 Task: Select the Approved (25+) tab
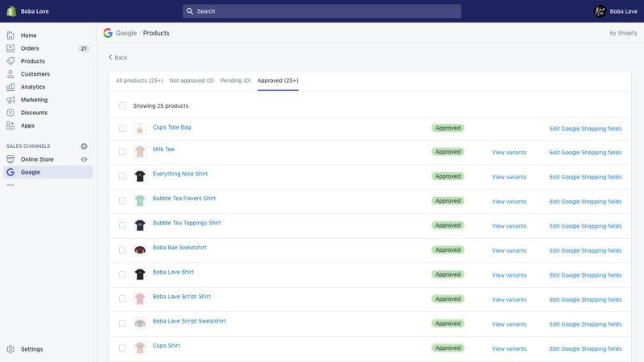[x=278, y=80]
